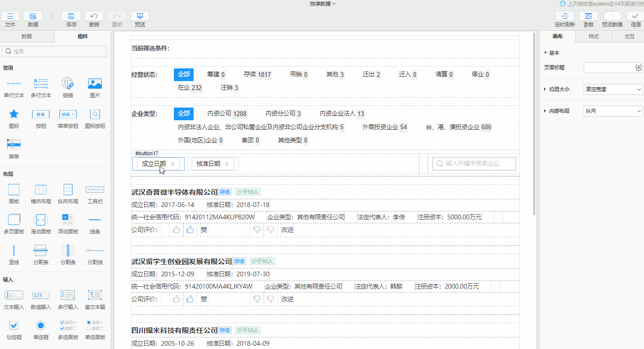Click the 输入关键字搜索企业 search field
The width and height of the screenshot is (644, 349).
[474, 163]
